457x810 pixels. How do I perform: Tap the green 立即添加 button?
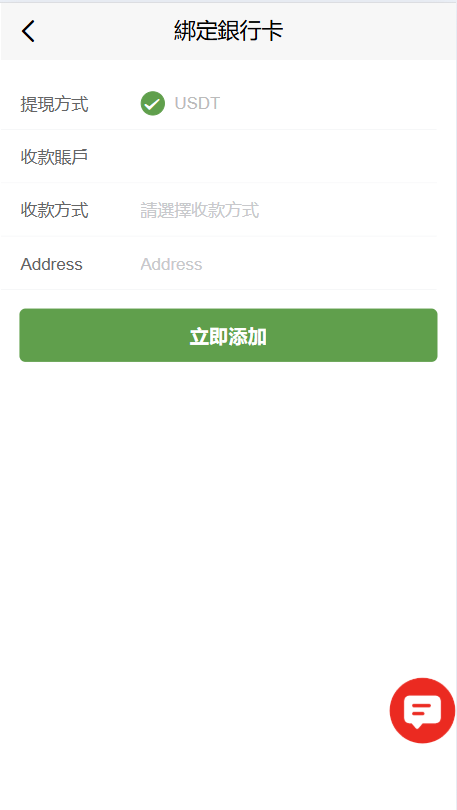pyautogui.click(x=228, y=335)
